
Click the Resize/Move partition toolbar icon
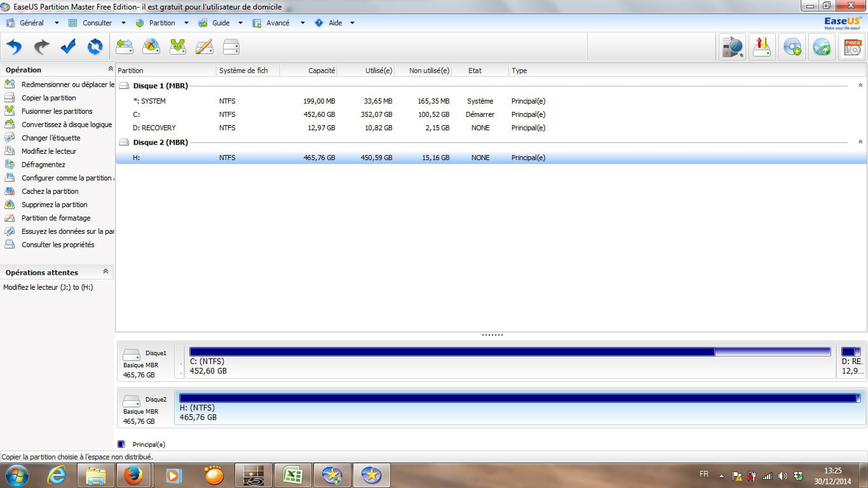[125, 47]
